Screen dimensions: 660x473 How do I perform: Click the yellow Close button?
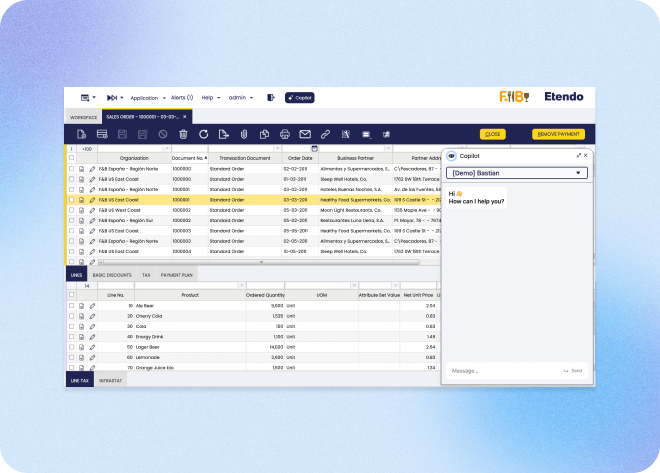click(493, 134)
